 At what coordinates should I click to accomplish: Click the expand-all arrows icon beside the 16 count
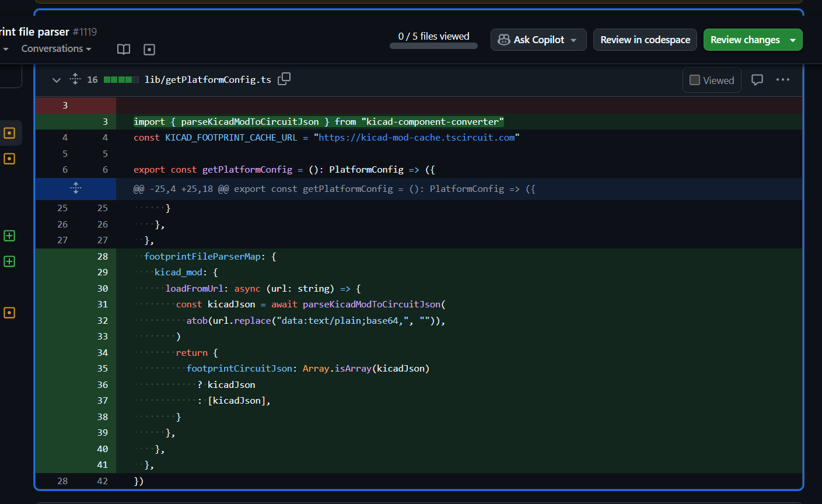click(75, 79)
